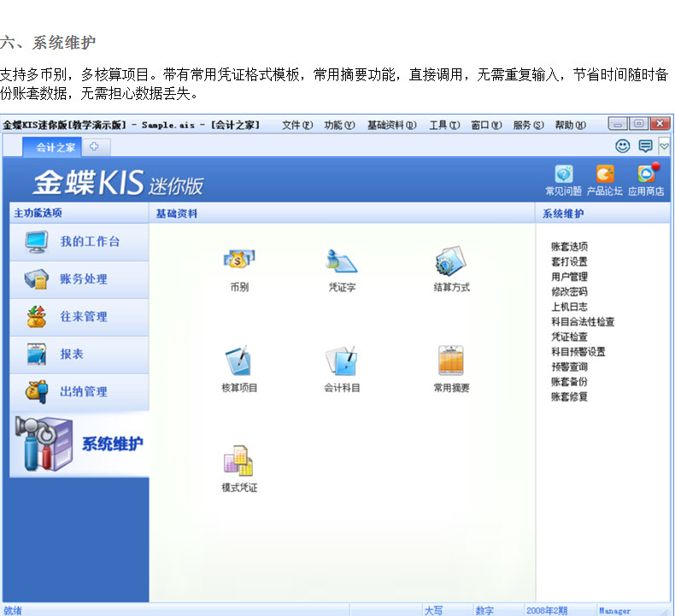Switch to the 会计之家 tab

coord(52,147)
